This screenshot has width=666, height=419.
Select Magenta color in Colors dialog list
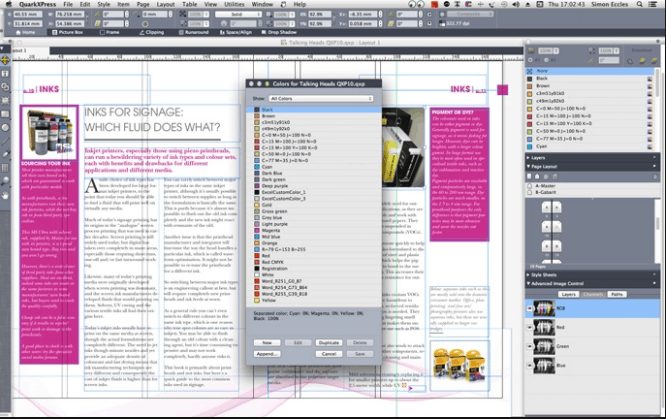click(313, 230)
